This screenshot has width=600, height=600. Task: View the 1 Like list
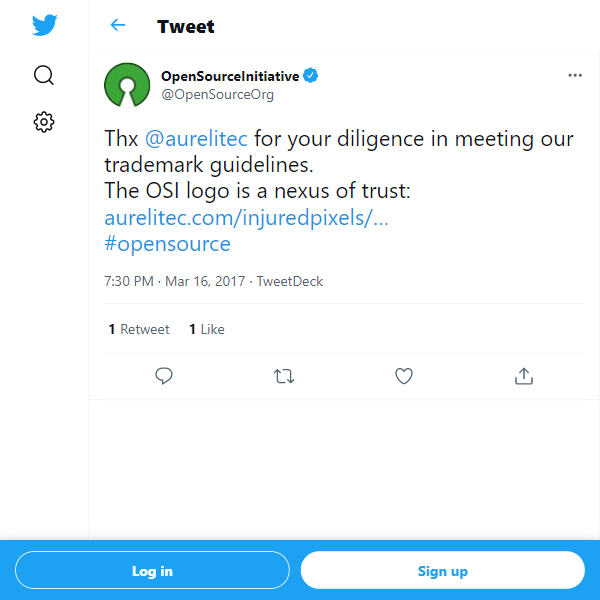click(x=207, y=329)
